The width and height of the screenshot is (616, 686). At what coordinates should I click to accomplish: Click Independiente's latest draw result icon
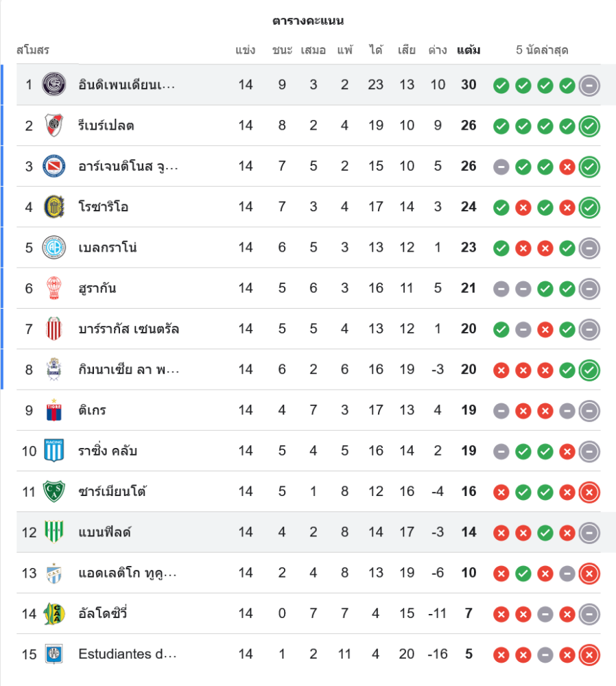(589, 86)
